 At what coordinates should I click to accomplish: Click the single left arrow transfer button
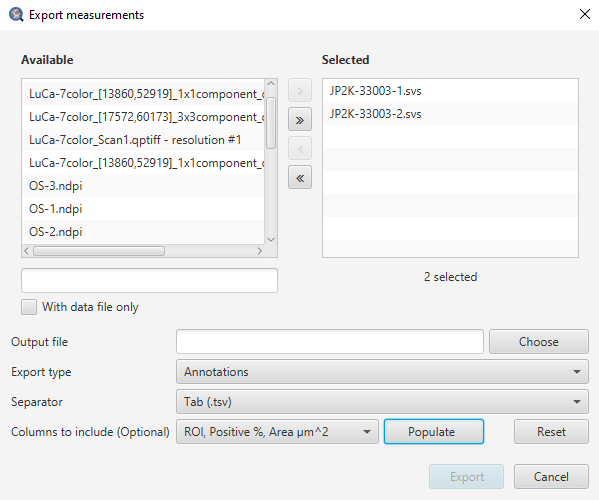point(300,149)
